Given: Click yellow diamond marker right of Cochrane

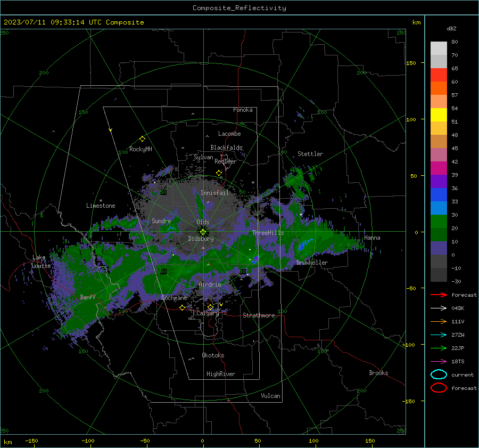Looking at the screenshot, I should click(x=182, y=307).
